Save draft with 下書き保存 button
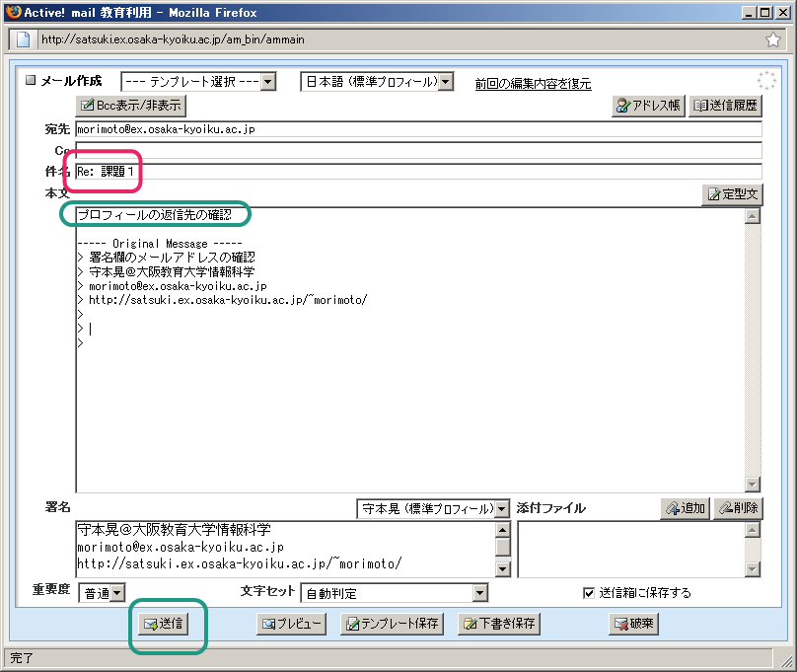 (x=499, y=624)
